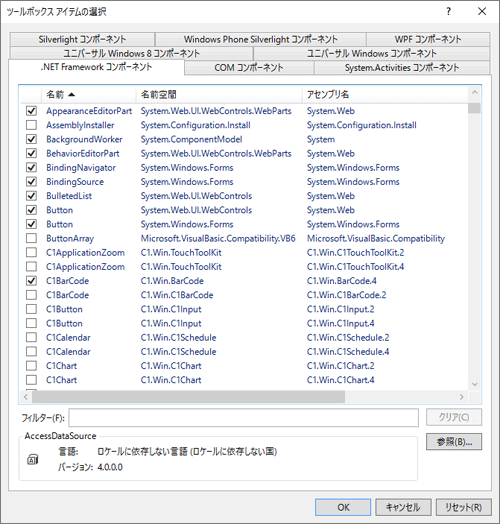Switch to COM コンポーネント tab

pyautogui.click(x=249, y=68)
